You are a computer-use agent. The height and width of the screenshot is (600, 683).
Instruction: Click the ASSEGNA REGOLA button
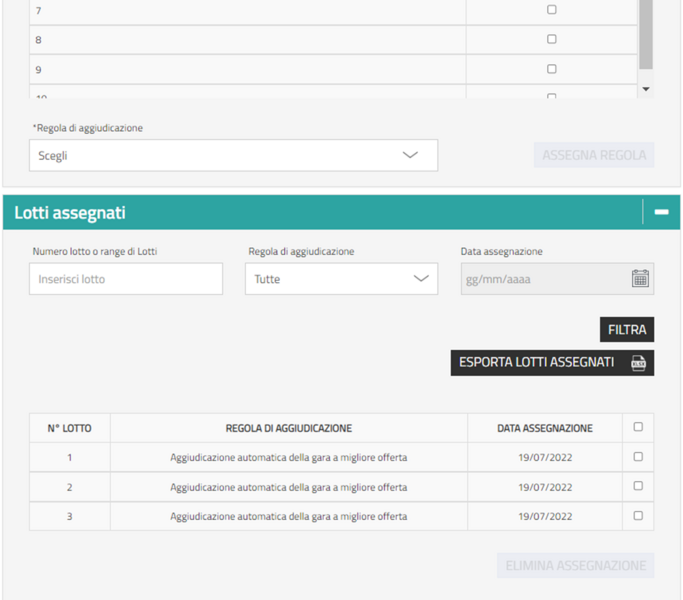(x=593, y=155)
